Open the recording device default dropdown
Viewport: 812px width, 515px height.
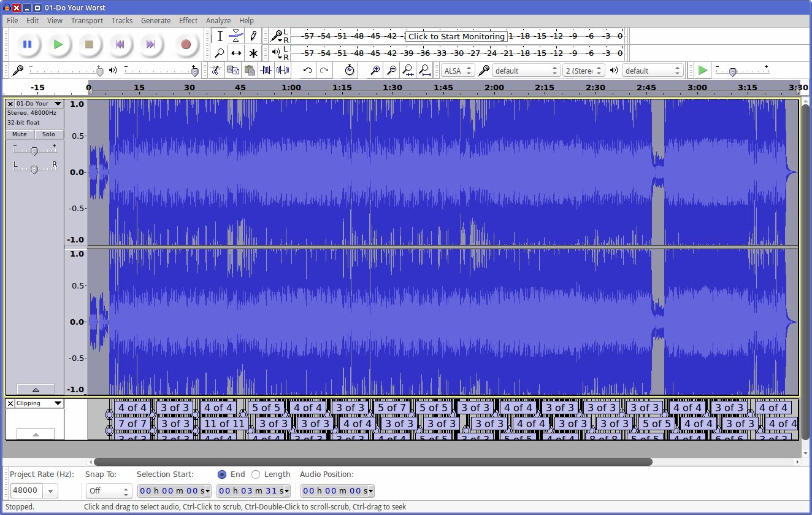tap(526, 71)
